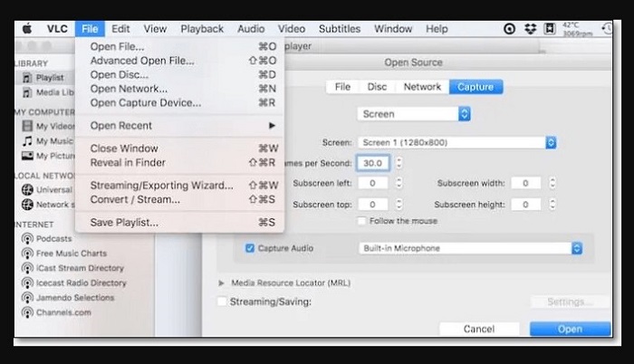
Task: Open the VLC application menu
Action: point(57,29)
